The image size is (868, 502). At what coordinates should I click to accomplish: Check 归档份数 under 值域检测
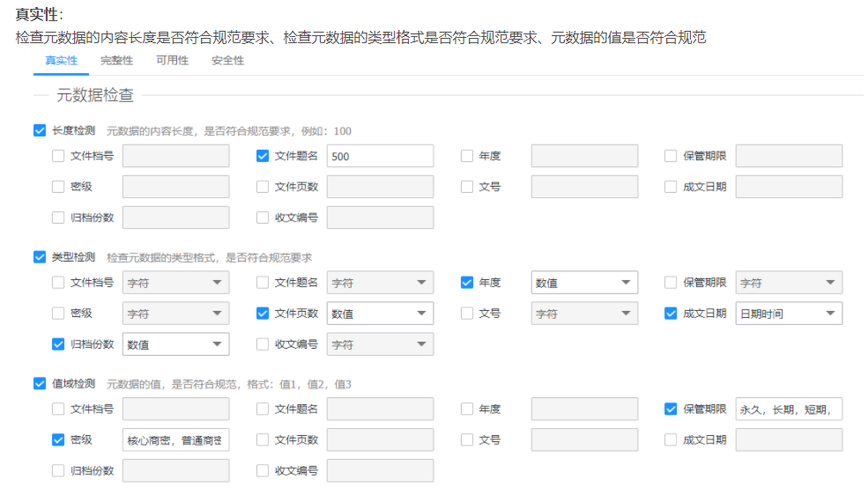tap(58, 470)
